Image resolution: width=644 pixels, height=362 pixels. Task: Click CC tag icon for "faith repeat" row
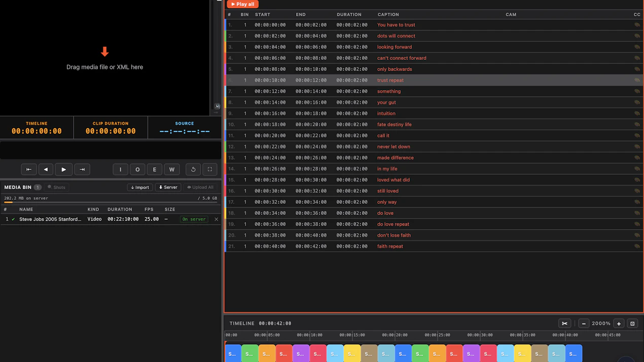tap(637, 246)
